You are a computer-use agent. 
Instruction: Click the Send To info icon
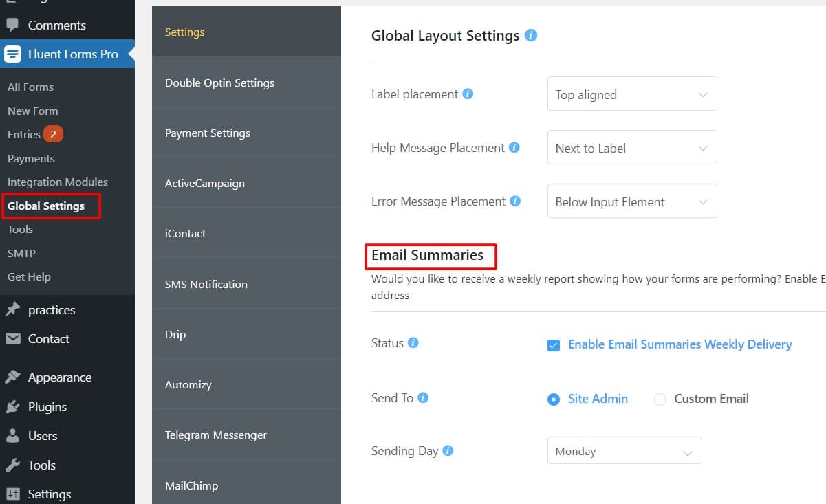coord(423,397)
